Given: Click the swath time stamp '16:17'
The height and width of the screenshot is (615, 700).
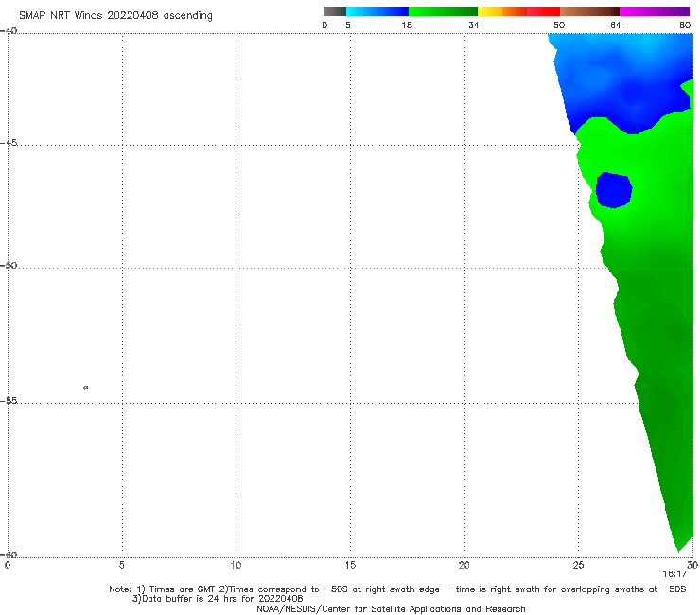Looking at the screenshot, I should coord(674,574).
